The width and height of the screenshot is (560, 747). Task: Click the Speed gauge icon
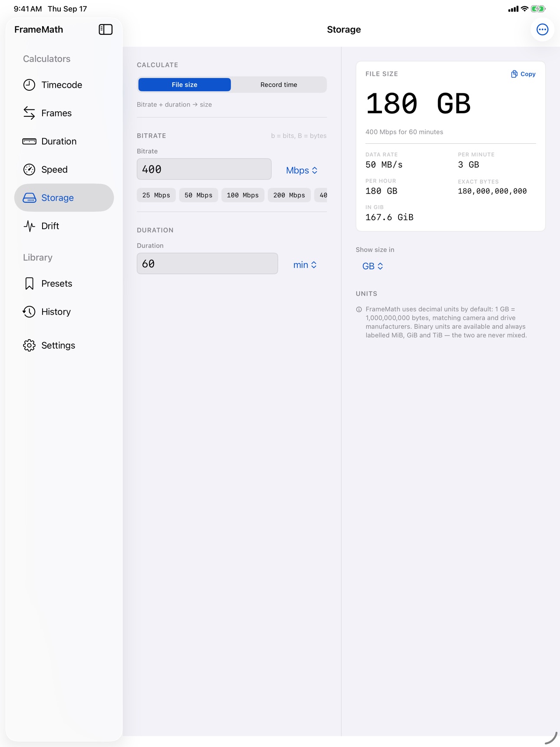coord(29,169)
